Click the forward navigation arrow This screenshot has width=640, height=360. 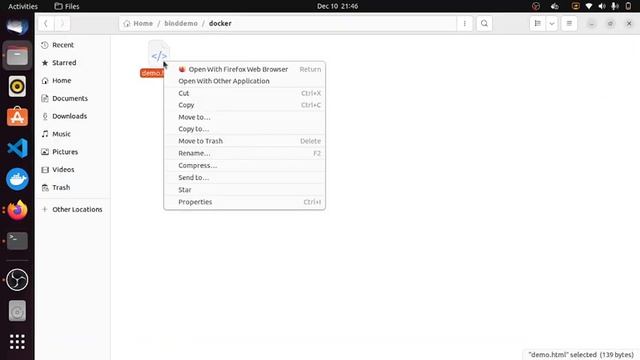pos(62,23)
